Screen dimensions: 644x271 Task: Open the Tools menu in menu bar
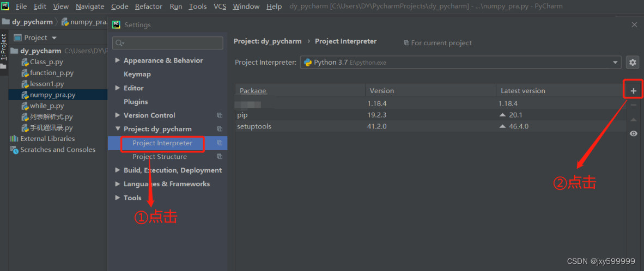(198, 6)
